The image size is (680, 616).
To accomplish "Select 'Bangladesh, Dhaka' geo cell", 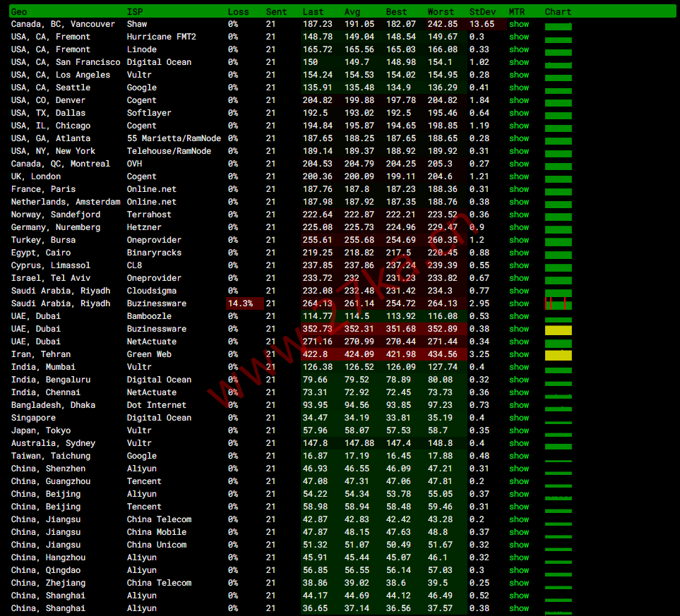I will 53,405.
